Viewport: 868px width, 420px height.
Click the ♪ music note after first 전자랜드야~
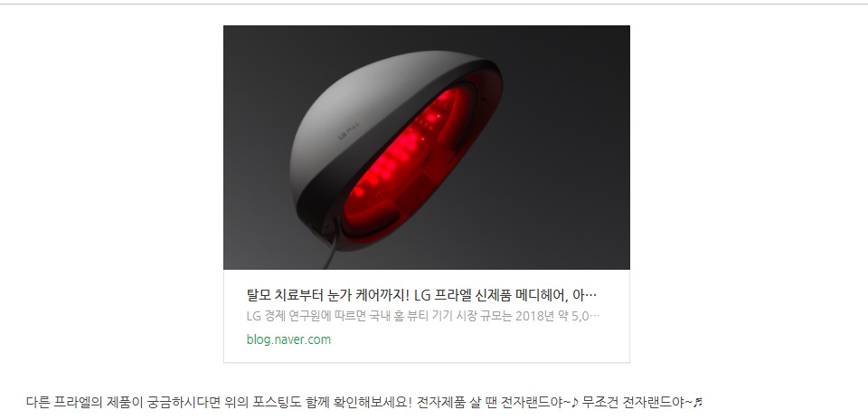[x=575, y=402]
